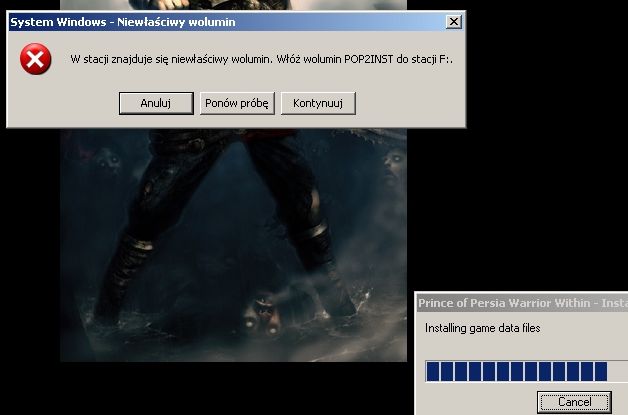Click the error message mentioning POP2INST

pyautogui.click(x=262, y=59)
